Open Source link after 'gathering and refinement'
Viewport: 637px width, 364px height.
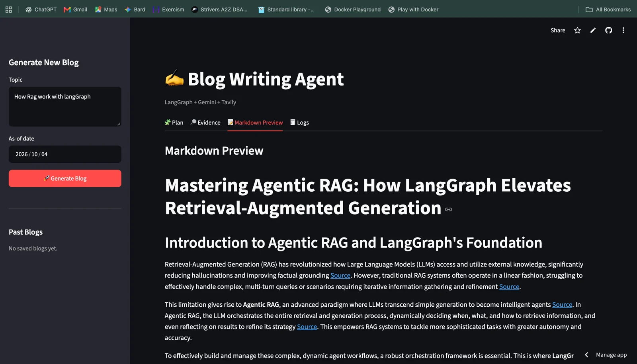pos(509,286)
